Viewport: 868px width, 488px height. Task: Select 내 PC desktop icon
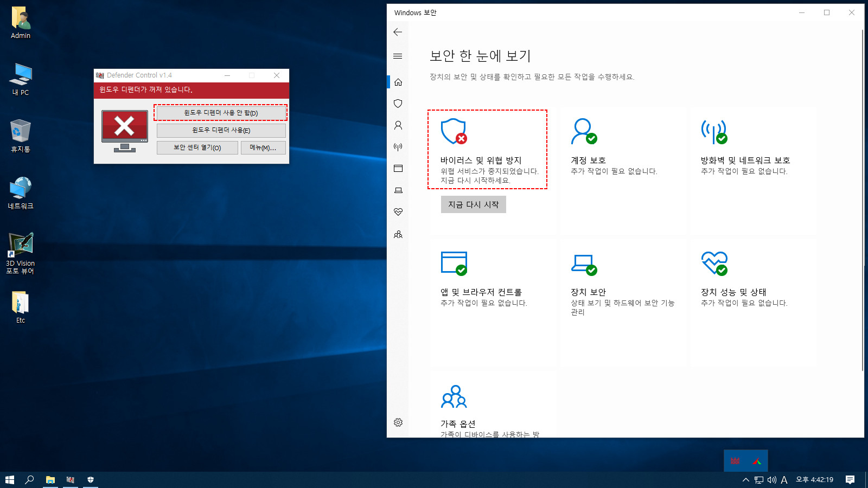coord(21,79)
